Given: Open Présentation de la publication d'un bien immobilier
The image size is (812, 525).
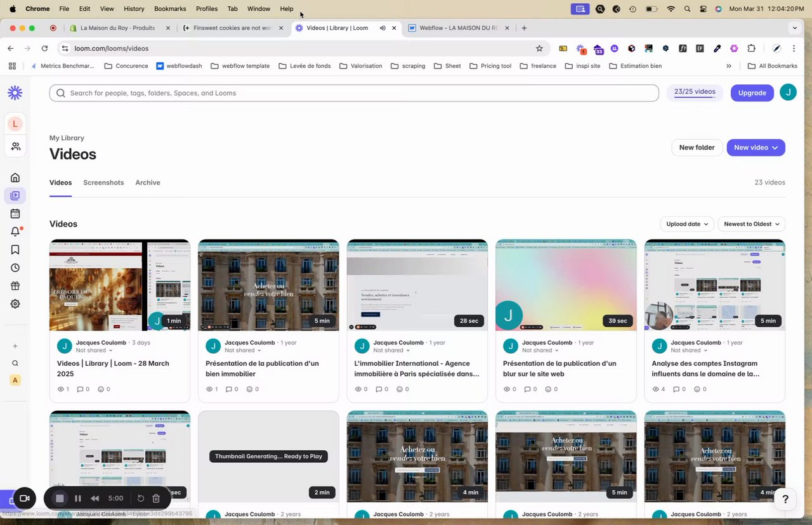Looking at the screenshot, I should (262, 368).
